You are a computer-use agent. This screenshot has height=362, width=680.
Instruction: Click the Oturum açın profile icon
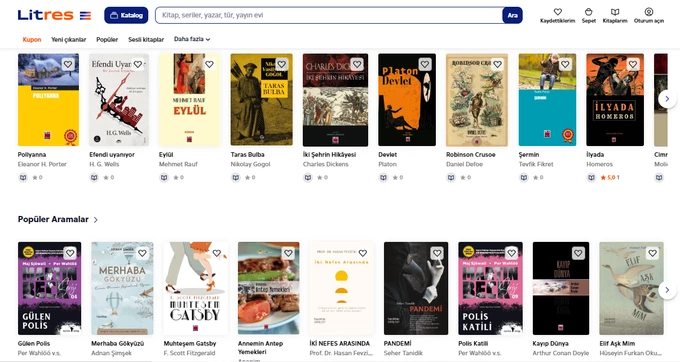[649, 12]
